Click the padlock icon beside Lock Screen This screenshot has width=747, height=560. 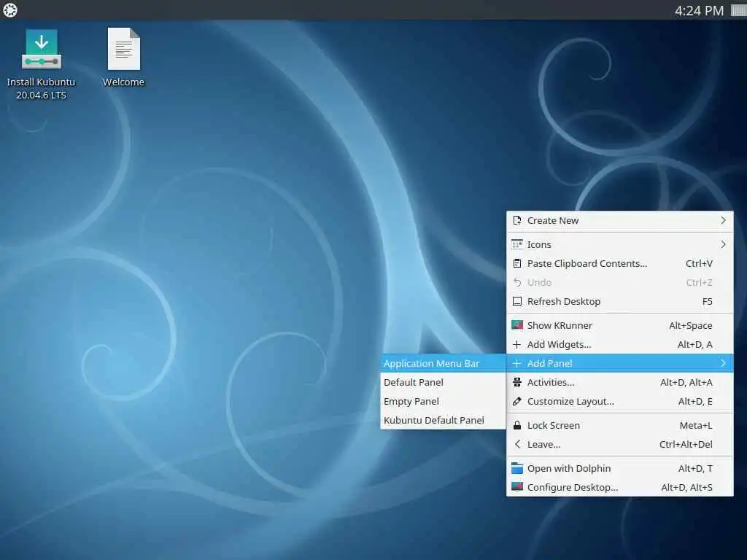click(517, 425)
